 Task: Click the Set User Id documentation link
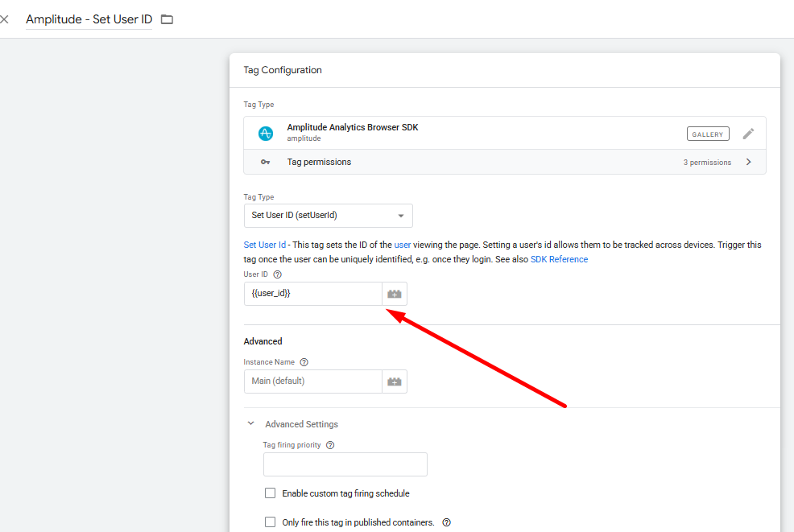point(265,245)
